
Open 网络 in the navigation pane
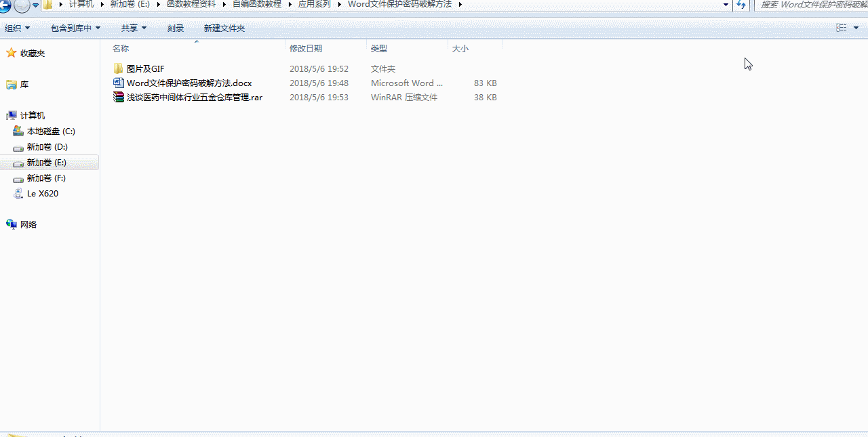pyautogui.click(x=28, y=224)
